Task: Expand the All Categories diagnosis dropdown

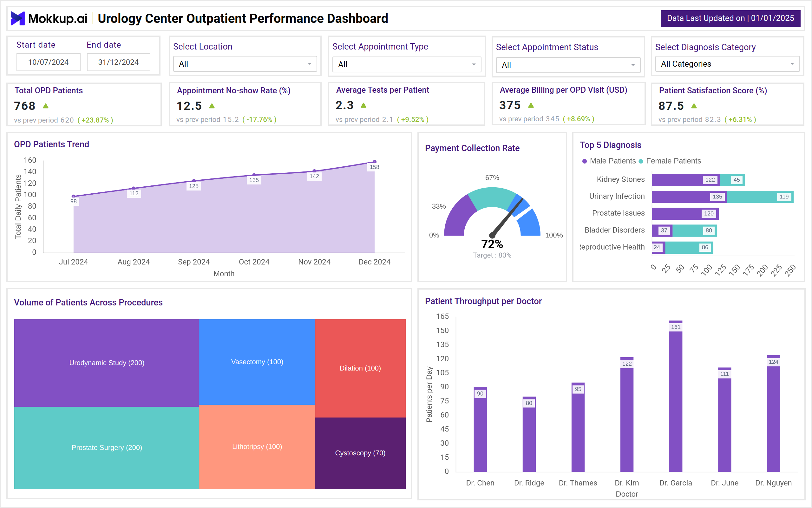Action: point(727,64)
